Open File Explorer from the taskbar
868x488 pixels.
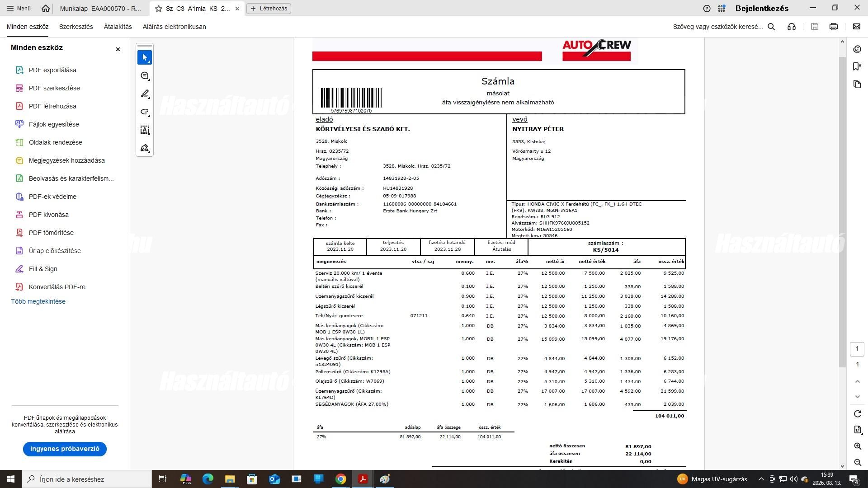click(230, 479)
